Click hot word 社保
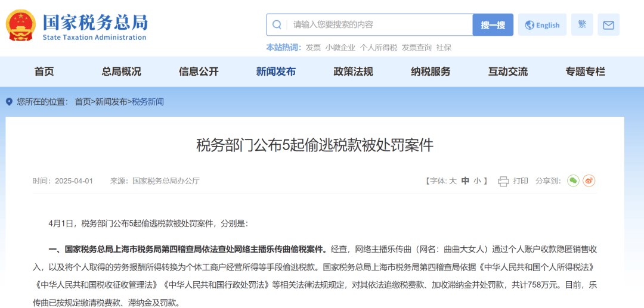The height and width of the screenshot is (308, 644). tap(444, 48)
